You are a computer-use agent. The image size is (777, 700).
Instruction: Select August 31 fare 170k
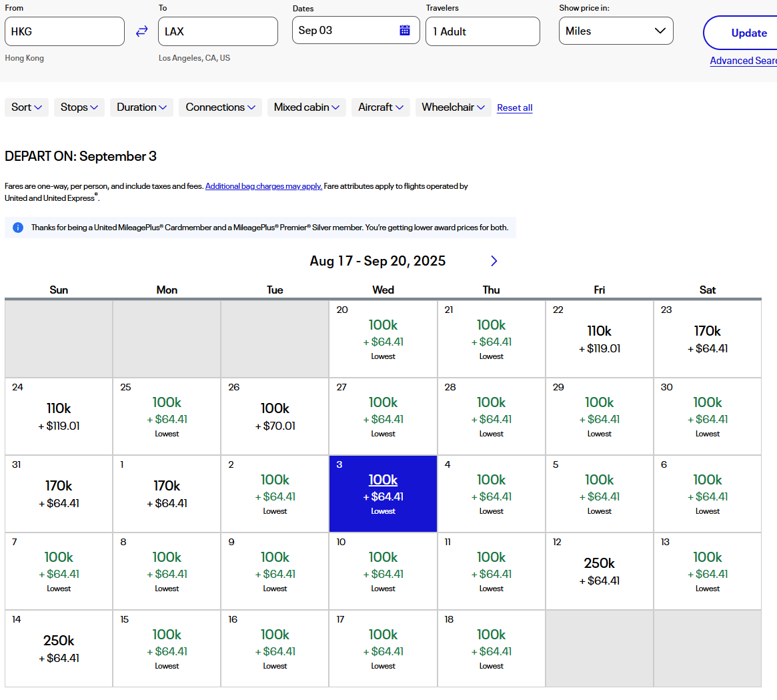(59, 494)
